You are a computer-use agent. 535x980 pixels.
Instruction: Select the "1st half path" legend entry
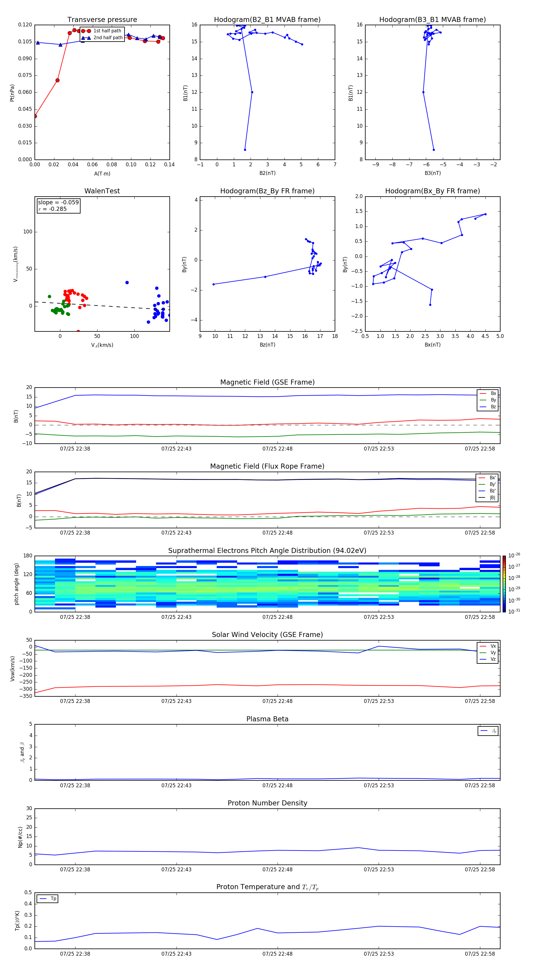pyautogui.click(x=102, y=31)
